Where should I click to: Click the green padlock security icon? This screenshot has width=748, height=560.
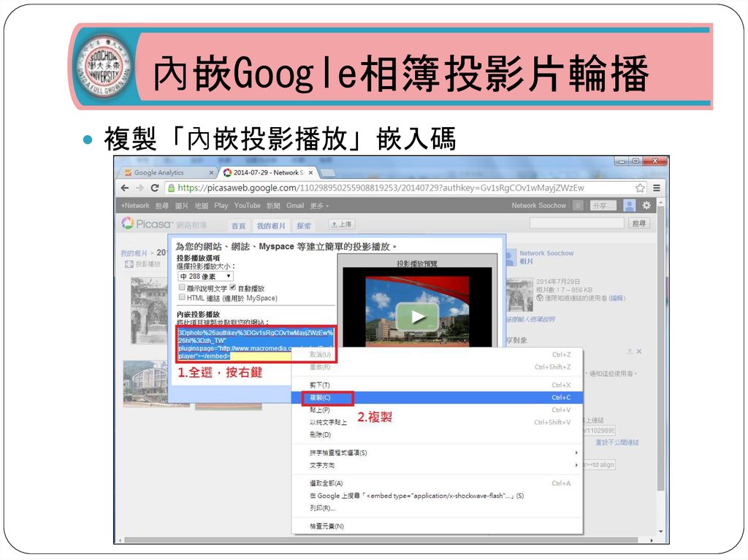[171, 188]
